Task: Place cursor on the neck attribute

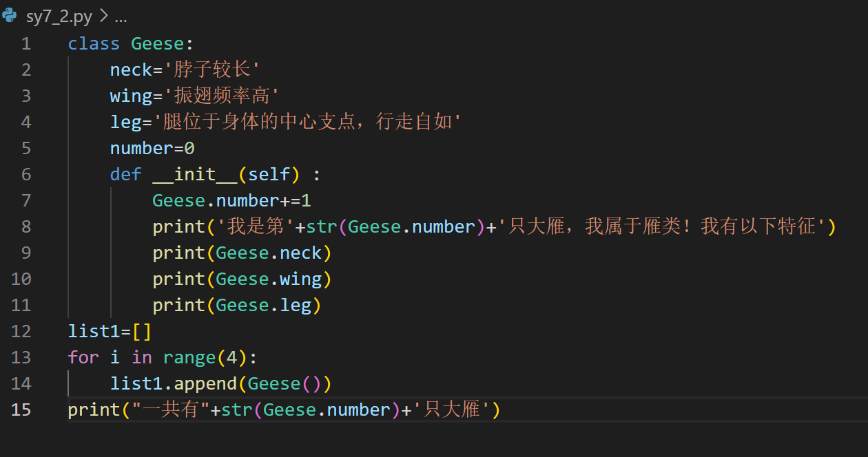Action: (x=131, y=70)
